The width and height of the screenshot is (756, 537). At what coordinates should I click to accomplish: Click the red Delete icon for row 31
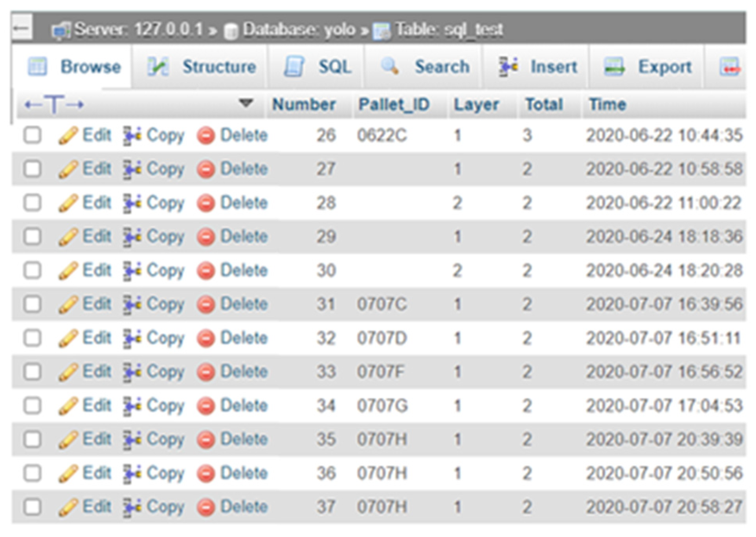pos(206,304)
